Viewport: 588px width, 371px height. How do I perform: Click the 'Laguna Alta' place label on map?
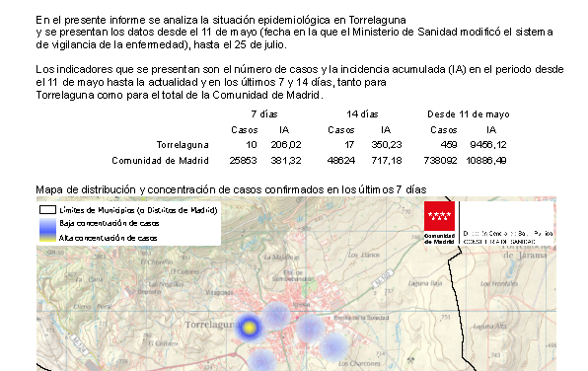point(489,327)
